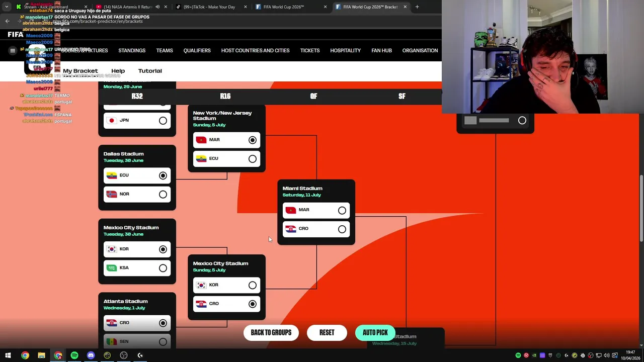Open Tickets menu item

click(310, 50)
